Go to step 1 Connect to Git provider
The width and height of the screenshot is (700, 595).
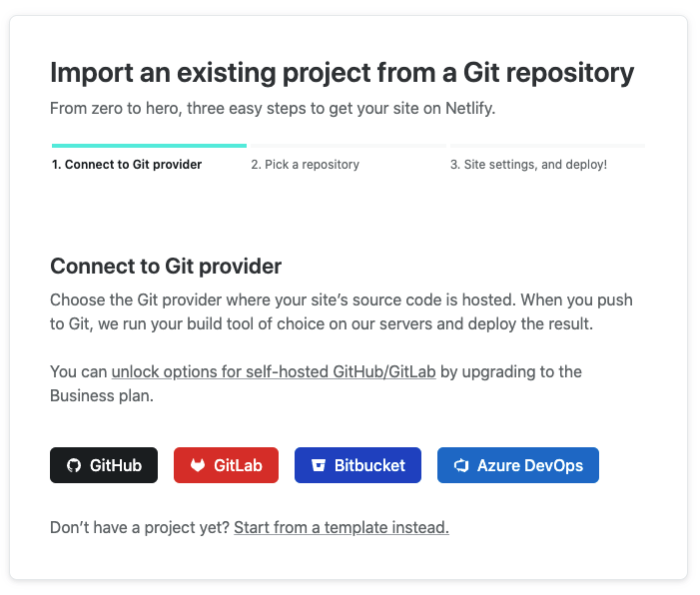click(127, 165)
